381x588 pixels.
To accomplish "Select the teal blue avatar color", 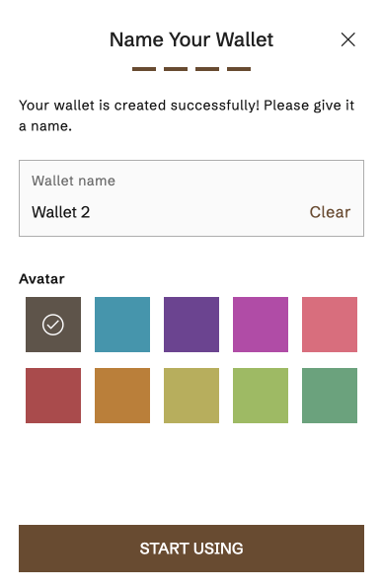I will click(122, 325).
